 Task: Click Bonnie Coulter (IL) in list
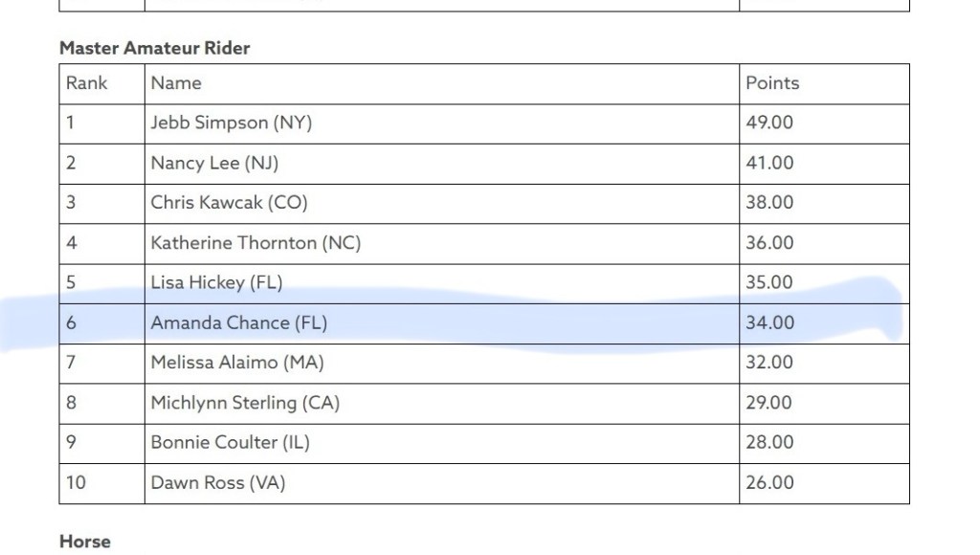coord(230,442)
